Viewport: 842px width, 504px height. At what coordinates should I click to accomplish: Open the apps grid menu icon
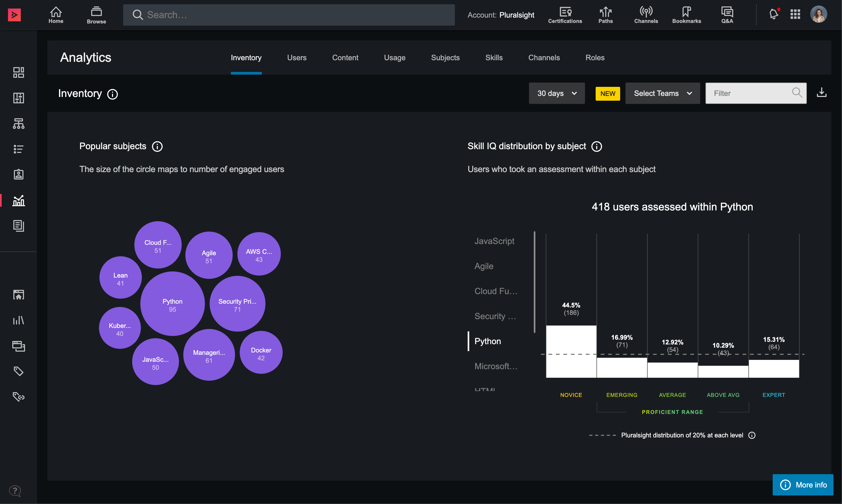(x=795, y=14)
